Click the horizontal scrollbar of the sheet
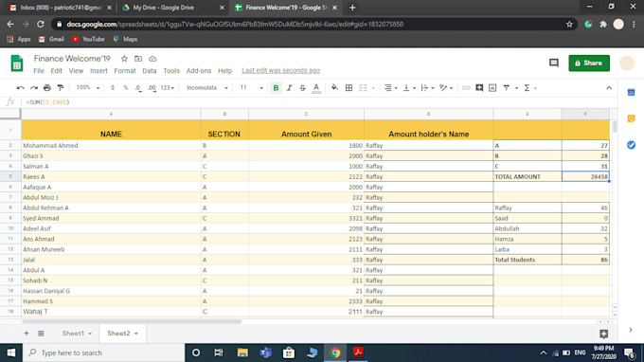 click(x=132, y=322)
